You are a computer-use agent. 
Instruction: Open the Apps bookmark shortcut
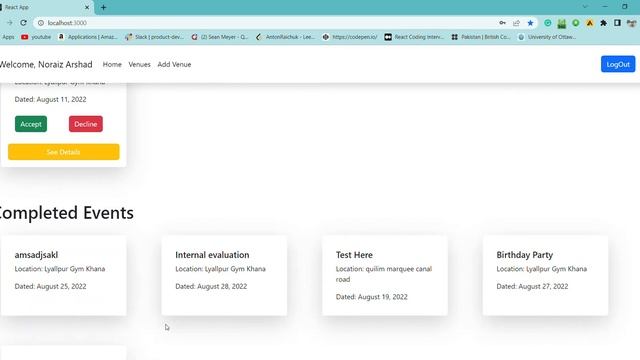(x=8, y=37)
